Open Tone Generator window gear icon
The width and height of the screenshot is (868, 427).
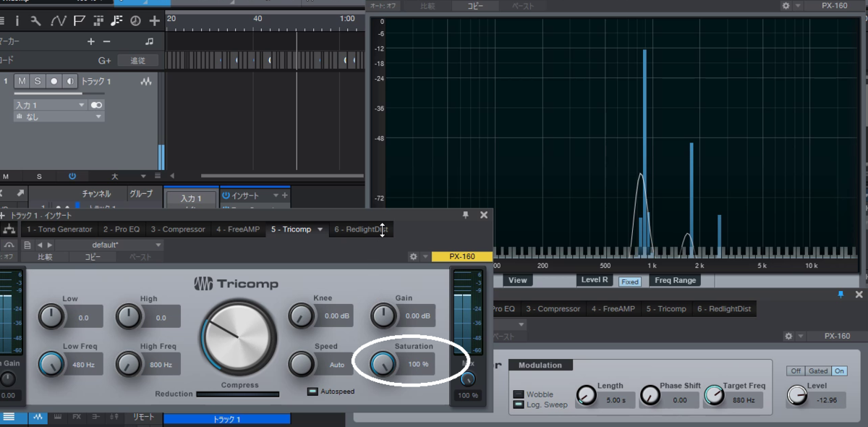789,336
